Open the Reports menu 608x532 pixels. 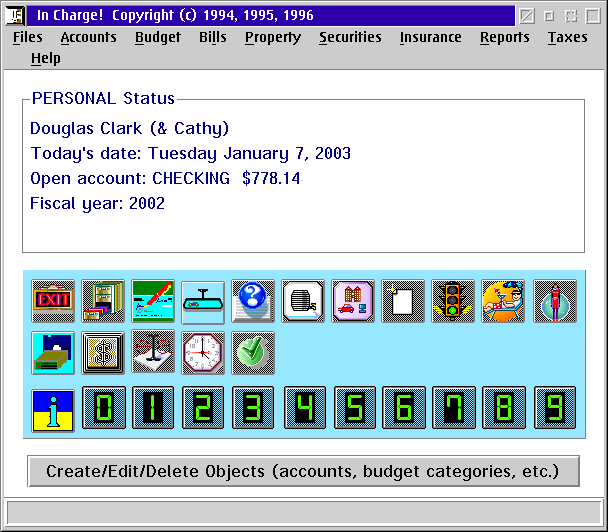click(505, 37)
